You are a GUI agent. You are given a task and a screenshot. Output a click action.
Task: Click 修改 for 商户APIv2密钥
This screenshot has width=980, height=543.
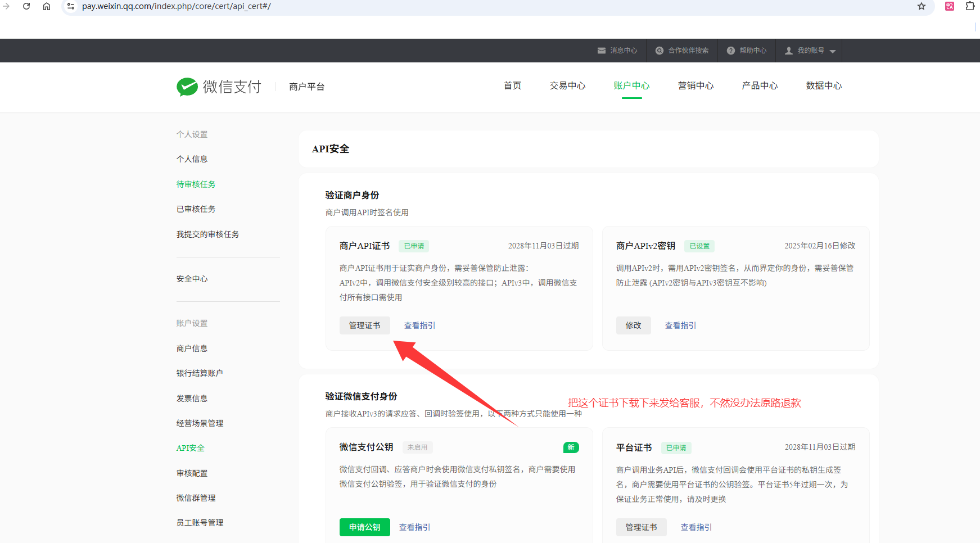point(633,325)
